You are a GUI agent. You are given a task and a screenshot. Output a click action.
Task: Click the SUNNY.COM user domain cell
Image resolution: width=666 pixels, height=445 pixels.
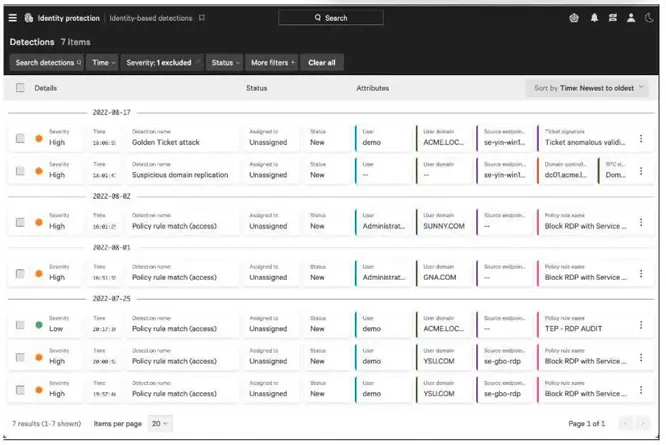click(444, 222)
